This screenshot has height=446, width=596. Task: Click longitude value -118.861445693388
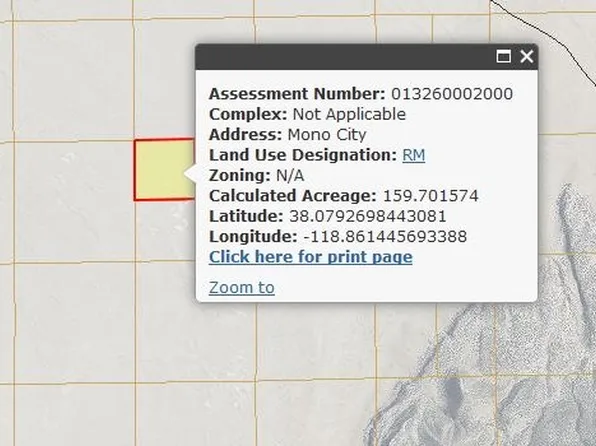(x=385, y=236)
